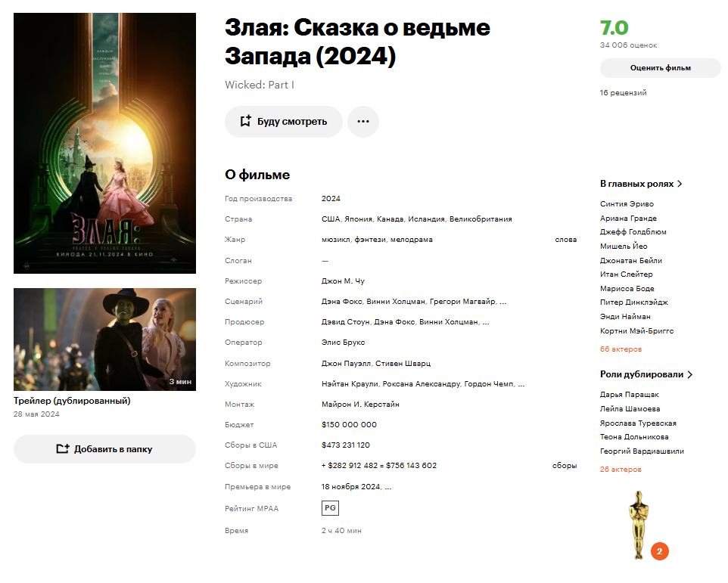Expand the В главных ролях chevron
The width and height of the screenshot is (728, 583).
680,184
